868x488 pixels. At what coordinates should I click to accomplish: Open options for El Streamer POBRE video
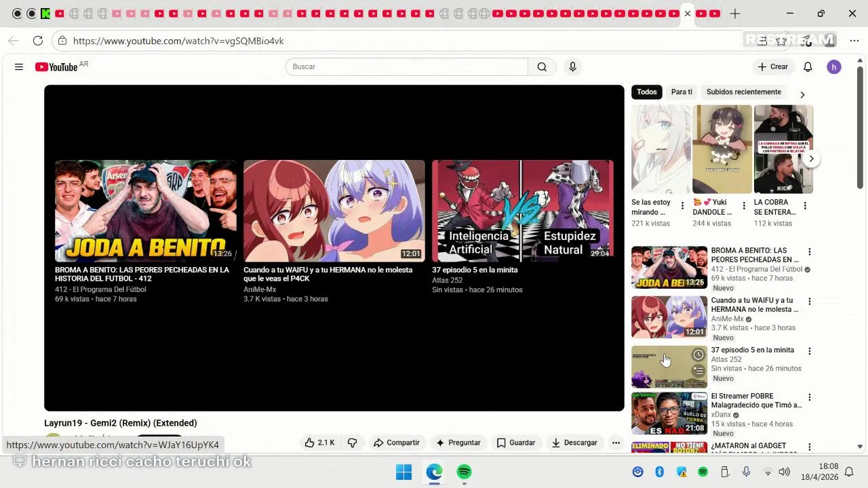tap(809, 397)
